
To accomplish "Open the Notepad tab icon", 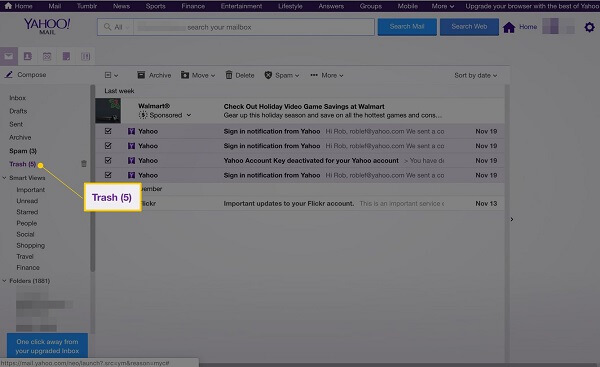I will (66, 57).
